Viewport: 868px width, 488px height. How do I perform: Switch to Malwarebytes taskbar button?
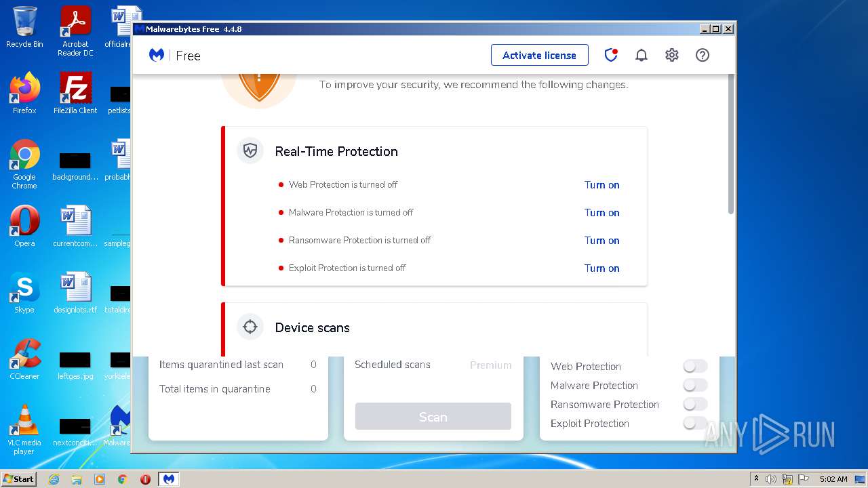169,479
